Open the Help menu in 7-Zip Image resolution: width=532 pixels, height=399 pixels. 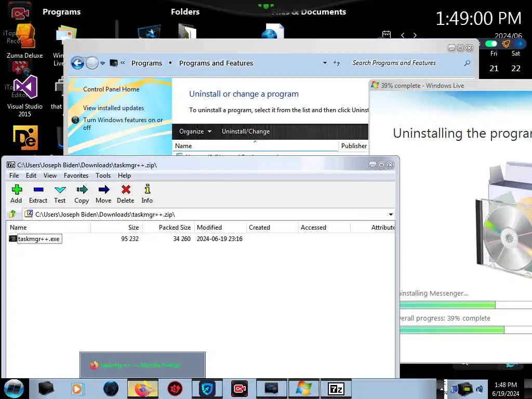point(124,176)
